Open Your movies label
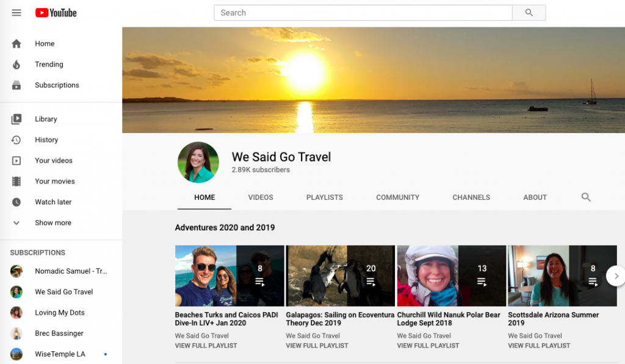The height and width of the screenshot is (364, 625). 54,181
